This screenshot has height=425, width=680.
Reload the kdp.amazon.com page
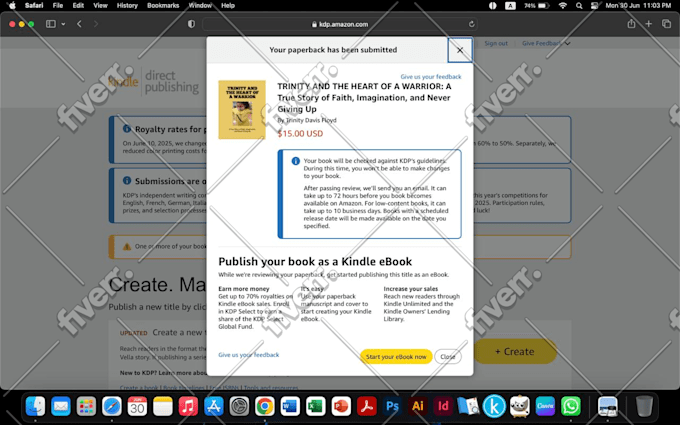[471, 24]
